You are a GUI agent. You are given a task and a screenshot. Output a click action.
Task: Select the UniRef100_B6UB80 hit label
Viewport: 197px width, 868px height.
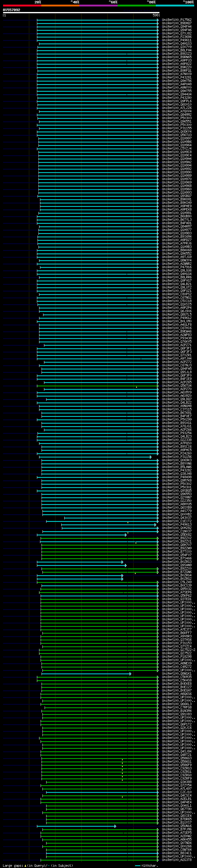176,216
